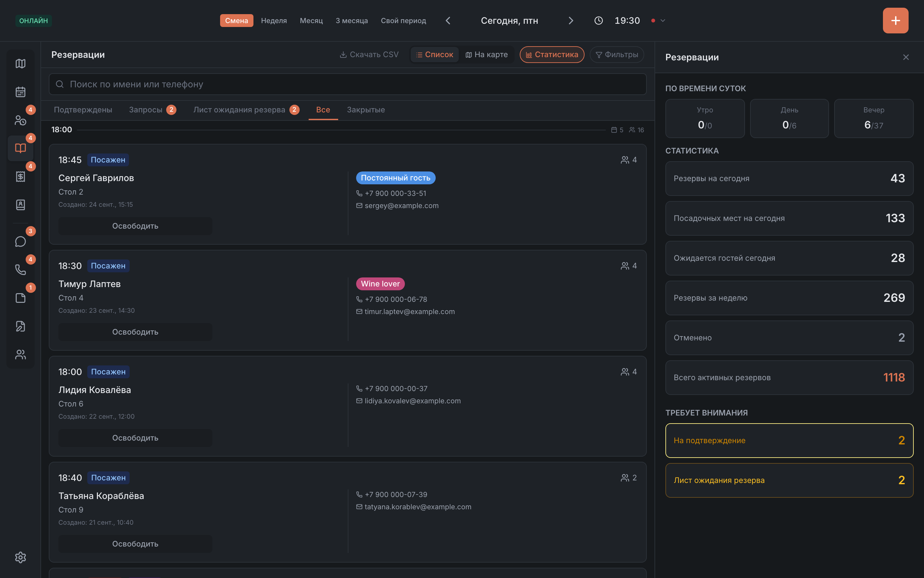The width and height of the screenshot is (924, 578).
Task: Open Лист ожидания резерва attention card
Action: click(789, 480)
